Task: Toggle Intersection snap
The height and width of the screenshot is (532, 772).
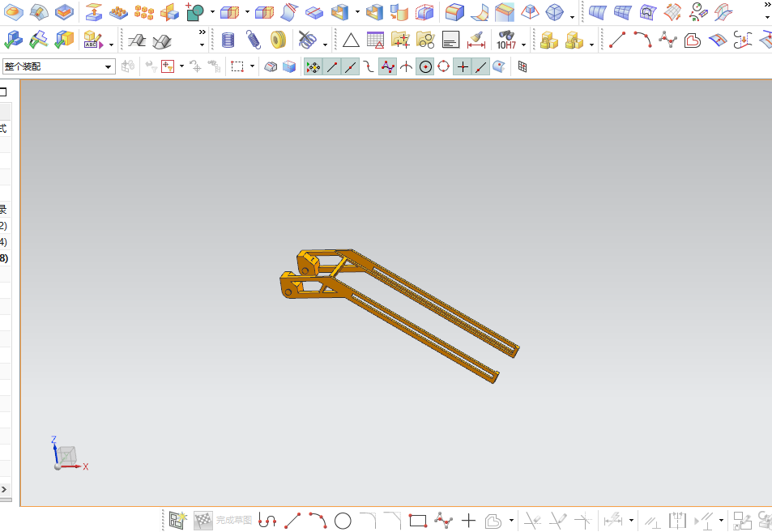Action: click(406, 66)
